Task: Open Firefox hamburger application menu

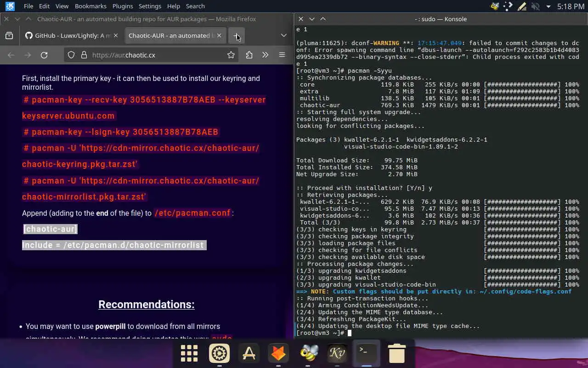Action: 282,55
